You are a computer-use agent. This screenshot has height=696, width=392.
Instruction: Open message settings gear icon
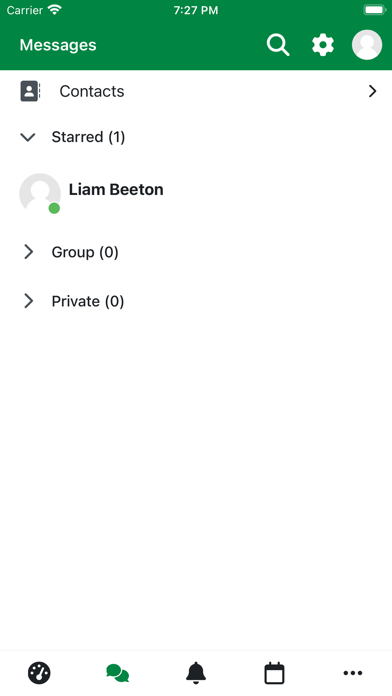[323, 45]
